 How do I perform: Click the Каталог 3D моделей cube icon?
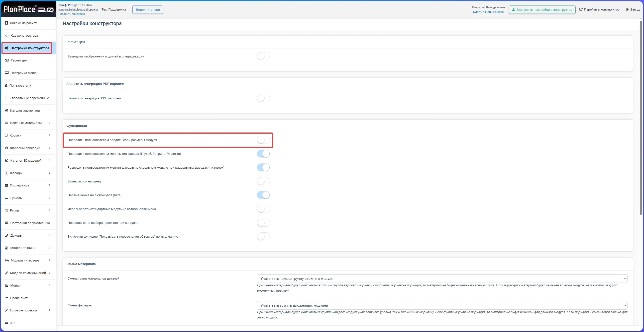7,160
